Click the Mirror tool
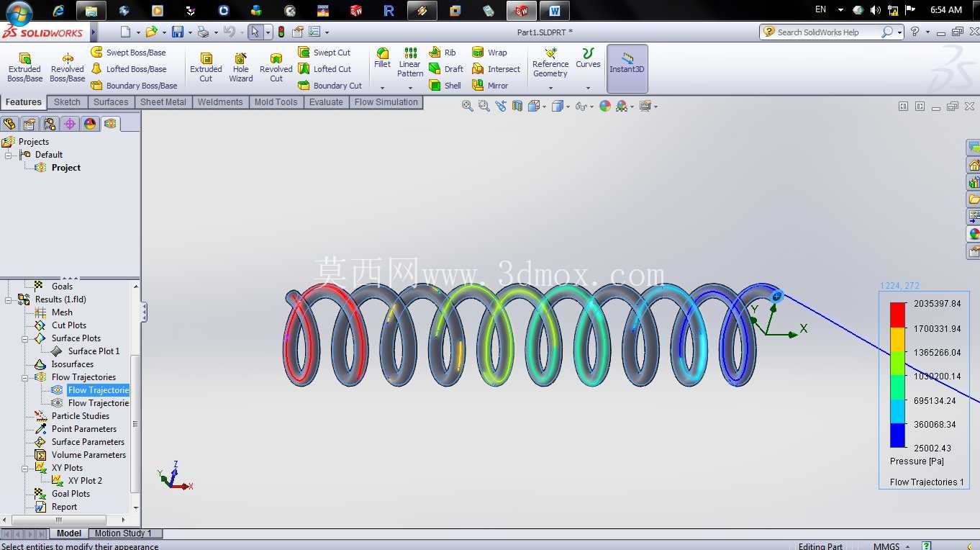Viewport: 980px width, 550px height. pyautogui.click(x=490, y=86)
